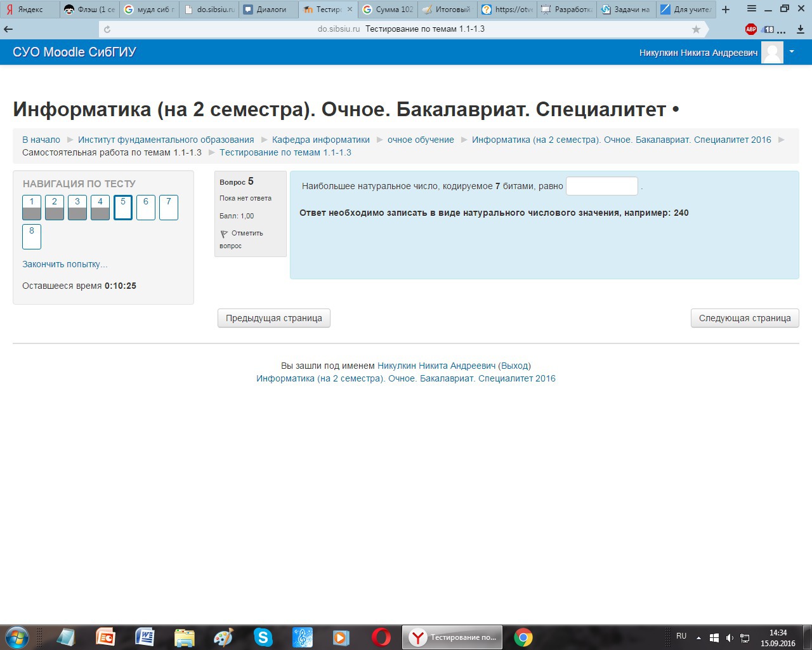Expand user menu arrow beside avatar
Image resolution: width=812 pixels, height=650 pixels.
792,51
